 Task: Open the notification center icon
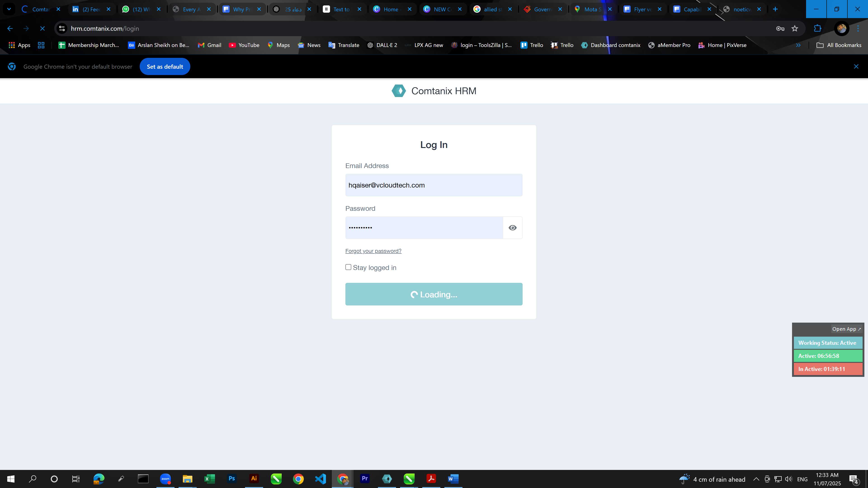coord(854,479)
